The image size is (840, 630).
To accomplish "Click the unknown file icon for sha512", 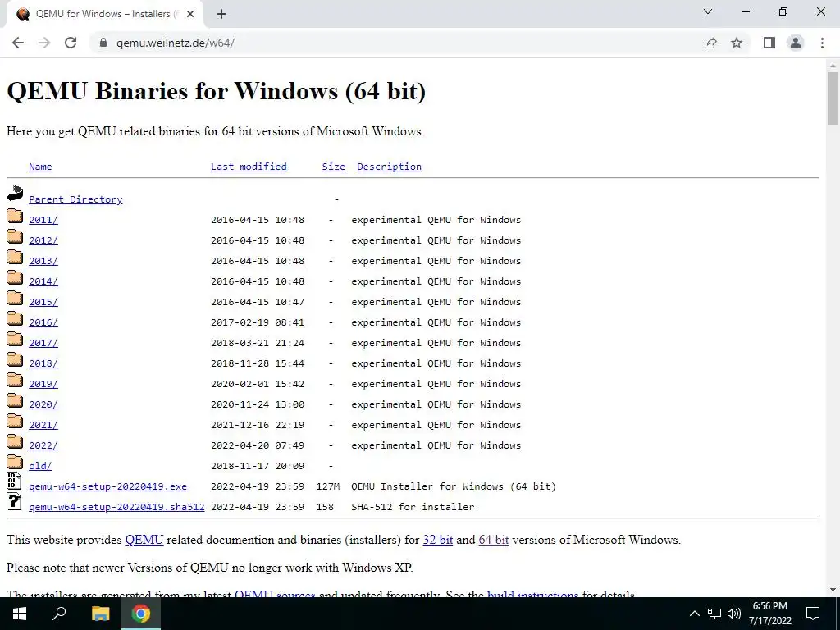I will pos(14,501).
